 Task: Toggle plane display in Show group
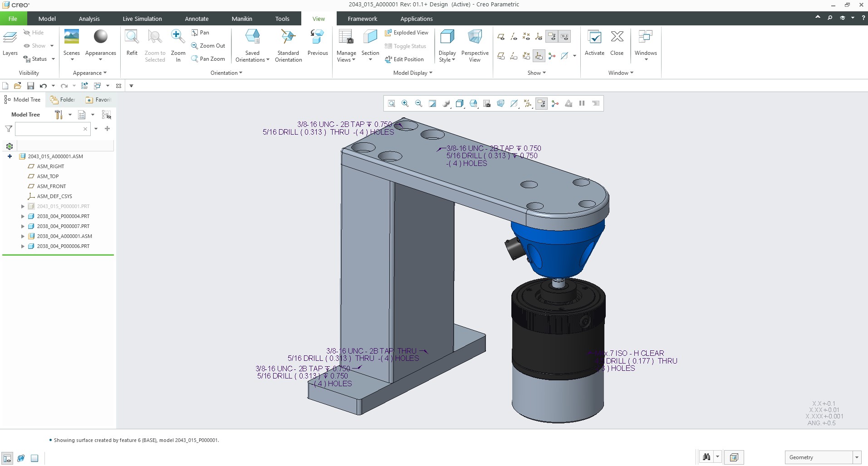501,37
